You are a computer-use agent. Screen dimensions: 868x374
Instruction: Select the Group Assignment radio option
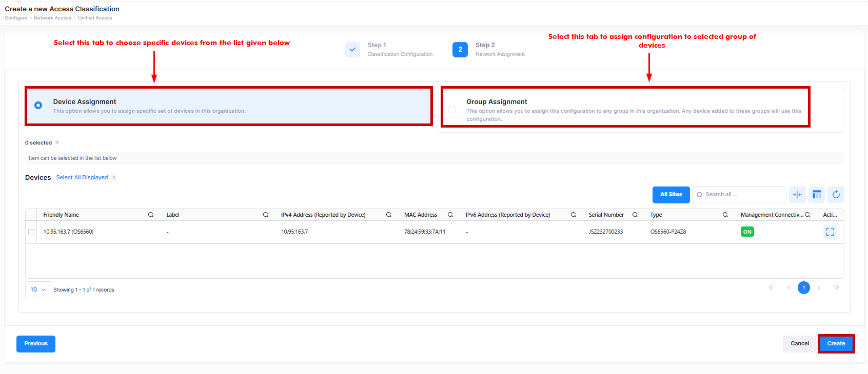(x=451, y=110)
